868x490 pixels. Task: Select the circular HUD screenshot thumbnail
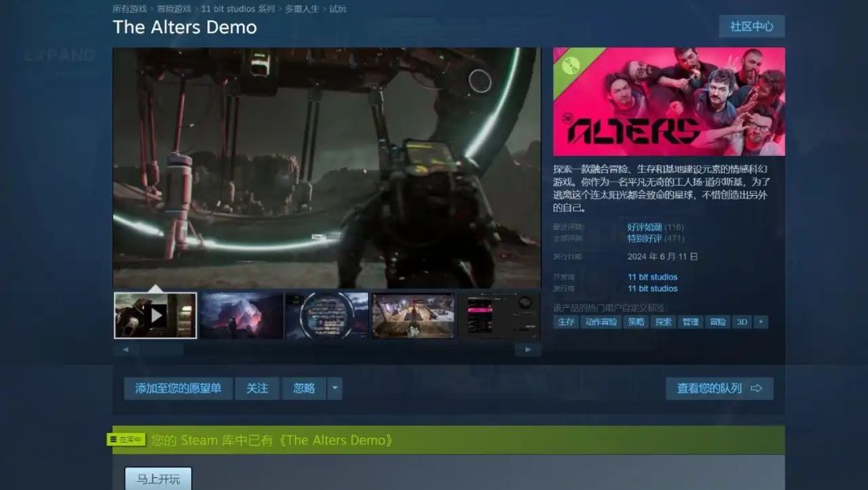[x=327, y=315]
